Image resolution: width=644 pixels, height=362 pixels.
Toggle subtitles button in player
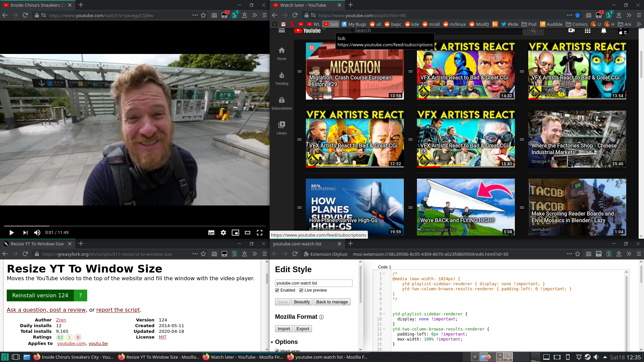click(x=211, y=233)
